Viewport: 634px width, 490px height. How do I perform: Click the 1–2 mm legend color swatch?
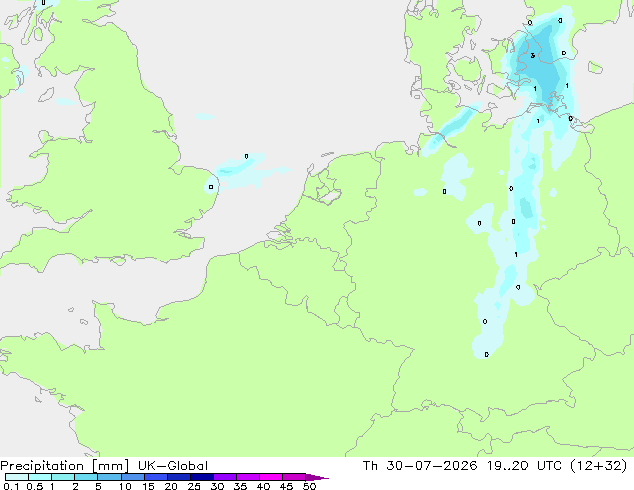(x=63, y=477)
